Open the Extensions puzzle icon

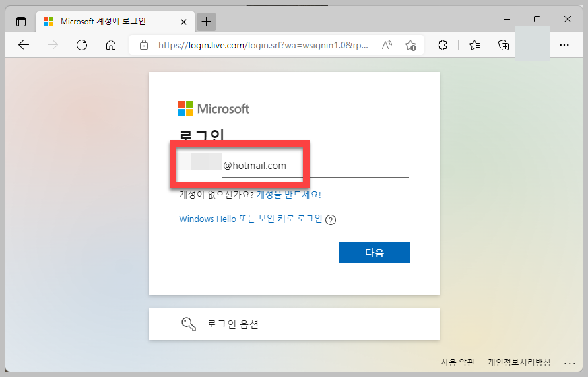point(443,45)
